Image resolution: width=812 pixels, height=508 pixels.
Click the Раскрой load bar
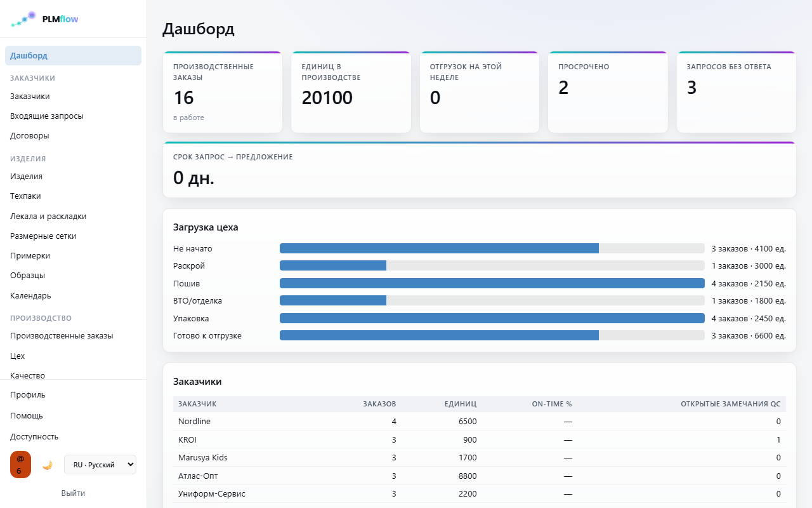tap(492, 266)
